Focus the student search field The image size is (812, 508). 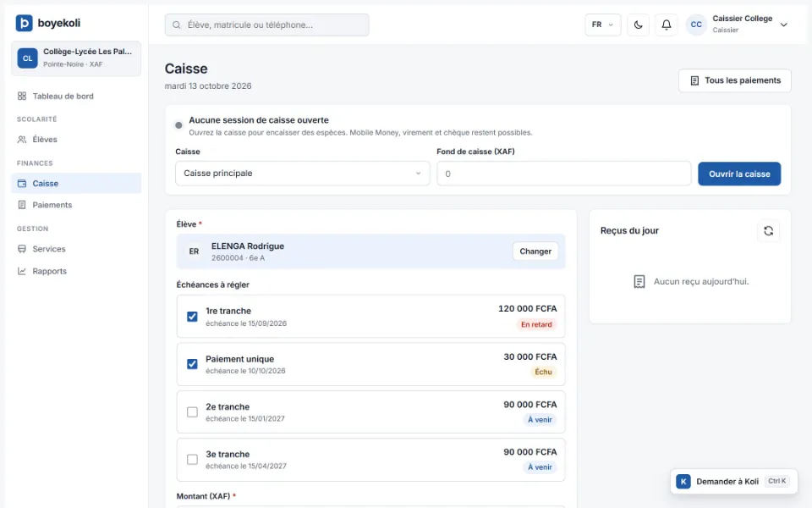click(267, 25)
